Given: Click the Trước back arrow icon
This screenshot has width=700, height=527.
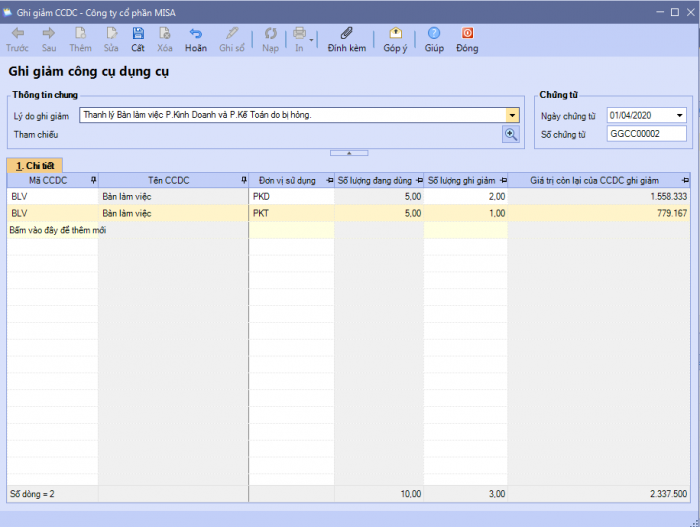Looking at the screenshot, I should [x=17, y=33].
